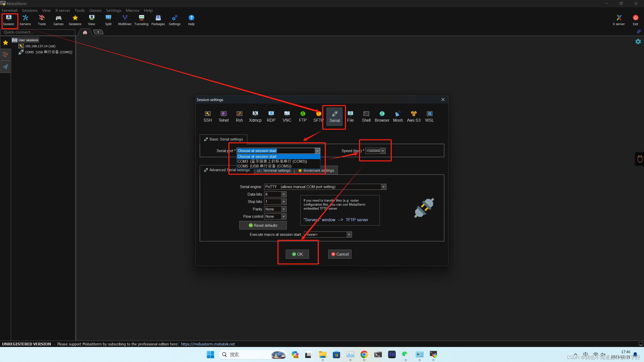644x362 pixels.
Task: Open the Tunneling toolbar tool
Action: point(141,20)
